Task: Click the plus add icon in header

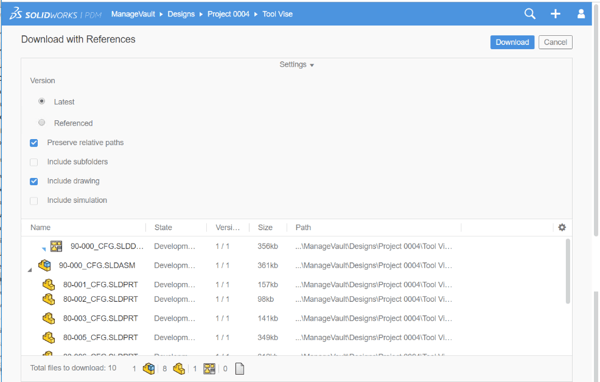Action: pos(555,14)
